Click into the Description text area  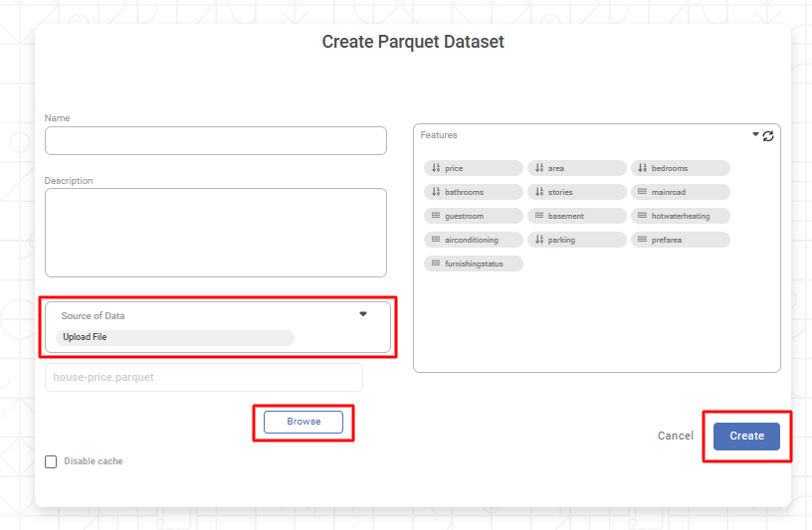pos(216,233)
